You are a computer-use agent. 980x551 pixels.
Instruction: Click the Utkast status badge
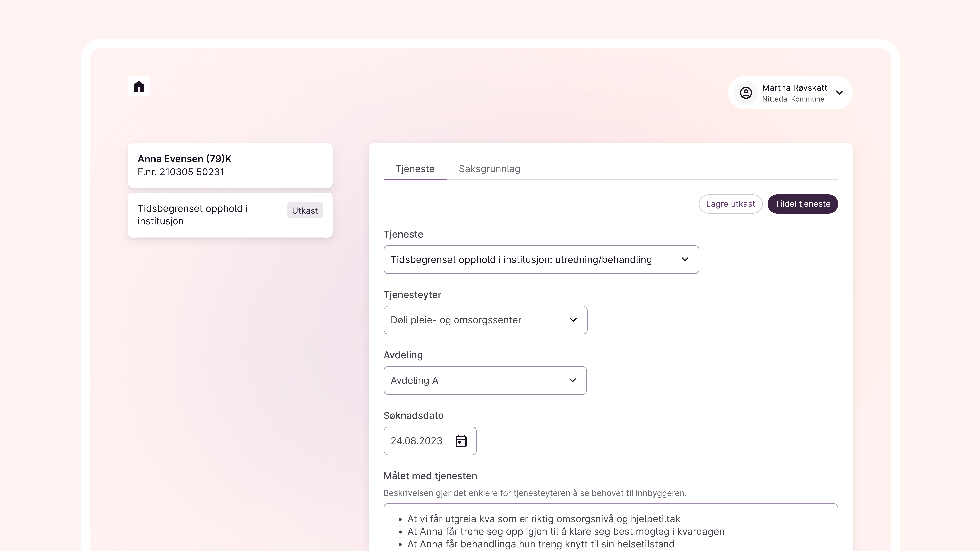pos(305,210)
